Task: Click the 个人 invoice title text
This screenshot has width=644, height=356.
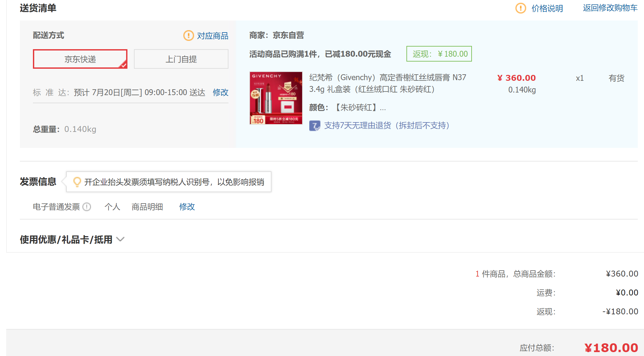Action: [112, 207]
